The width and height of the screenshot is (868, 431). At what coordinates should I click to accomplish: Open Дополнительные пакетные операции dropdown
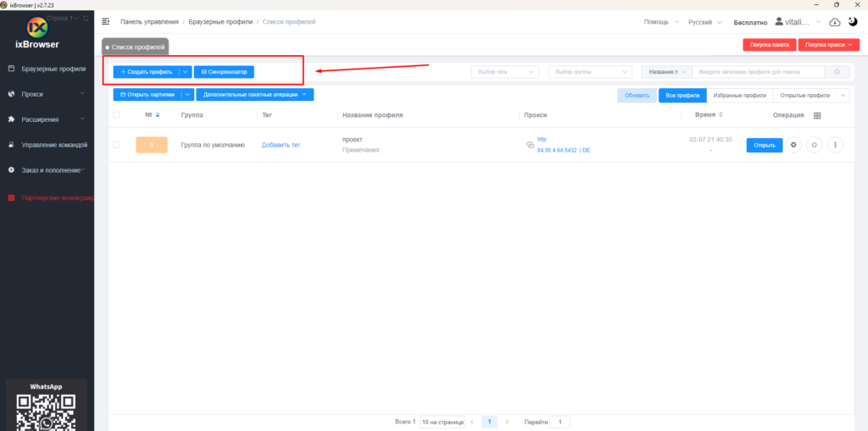(x=254, y=95)
